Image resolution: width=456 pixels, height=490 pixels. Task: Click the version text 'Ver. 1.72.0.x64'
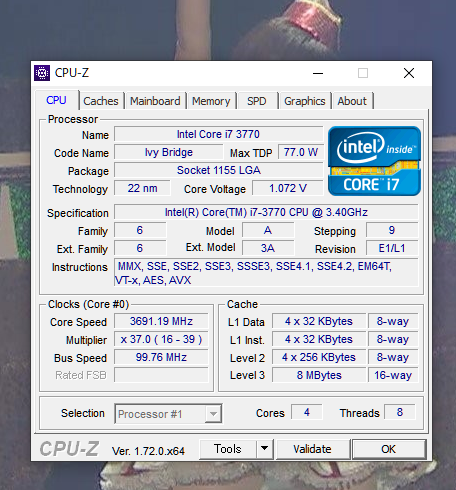pyautogui.click(x=148, y=451)
